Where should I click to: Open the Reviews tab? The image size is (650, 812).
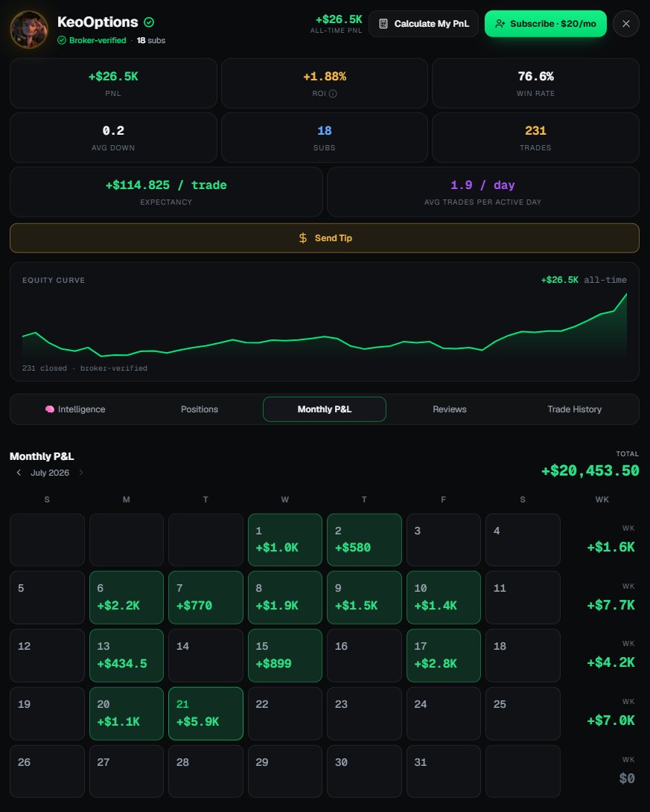pyautogui.click(x=450, y=409)
